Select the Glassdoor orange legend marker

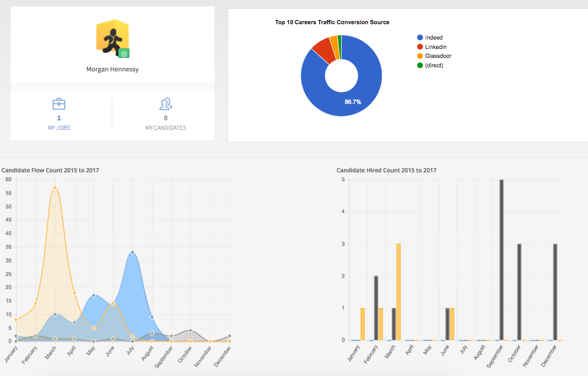(x=420, y=56)
